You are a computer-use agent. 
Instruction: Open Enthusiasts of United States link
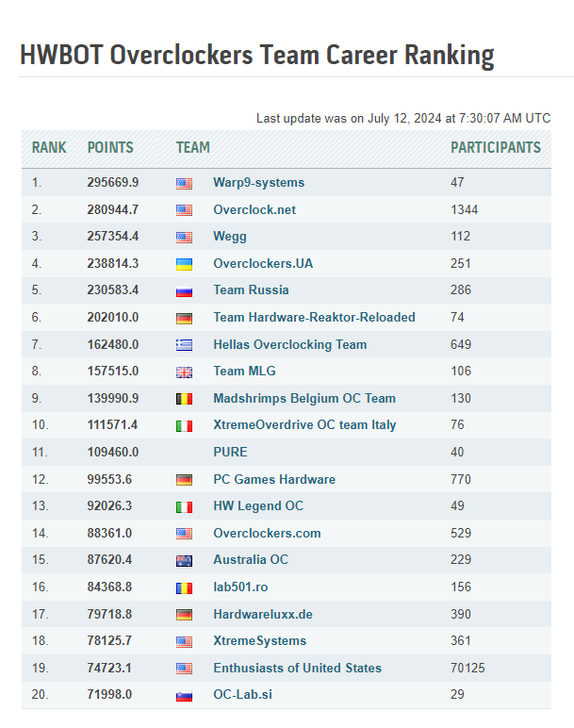(x=298, y=668)
